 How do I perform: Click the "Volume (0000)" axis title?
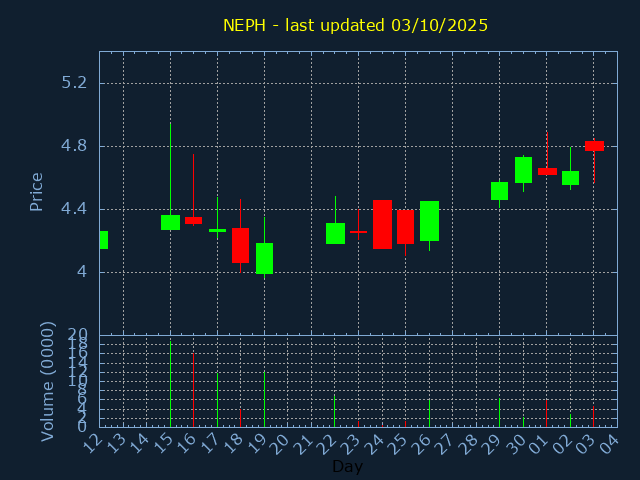point(47,381)
